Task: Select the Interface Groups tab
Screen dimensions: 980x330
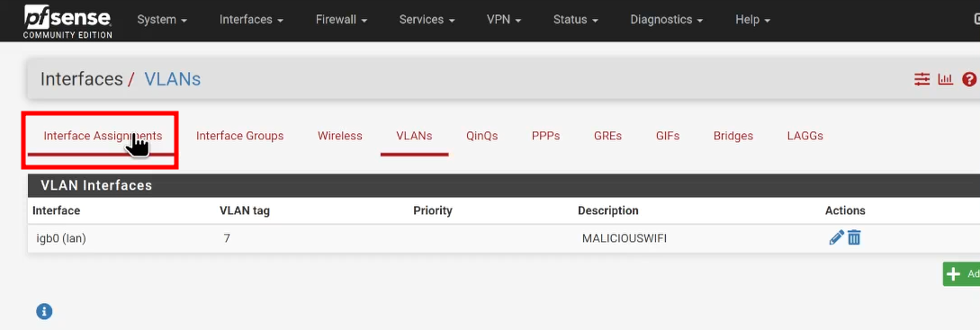Action: 240,136
